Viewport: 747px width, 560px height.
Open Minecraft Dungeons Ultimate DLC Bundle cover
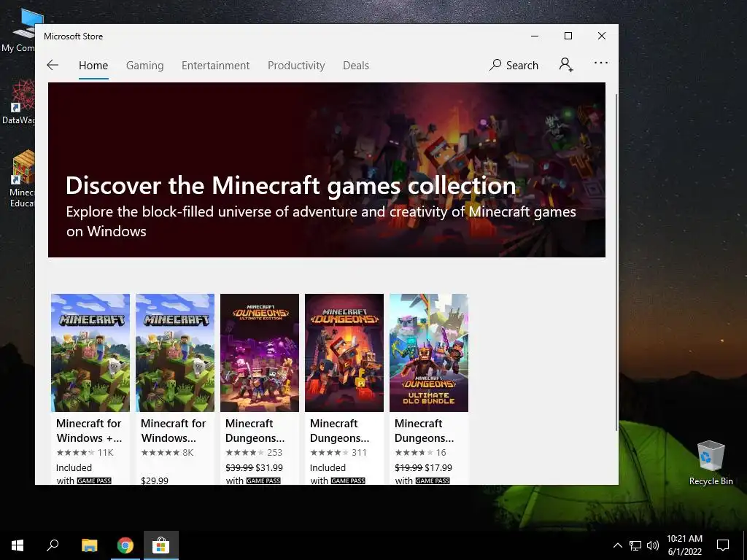point(429,353)
